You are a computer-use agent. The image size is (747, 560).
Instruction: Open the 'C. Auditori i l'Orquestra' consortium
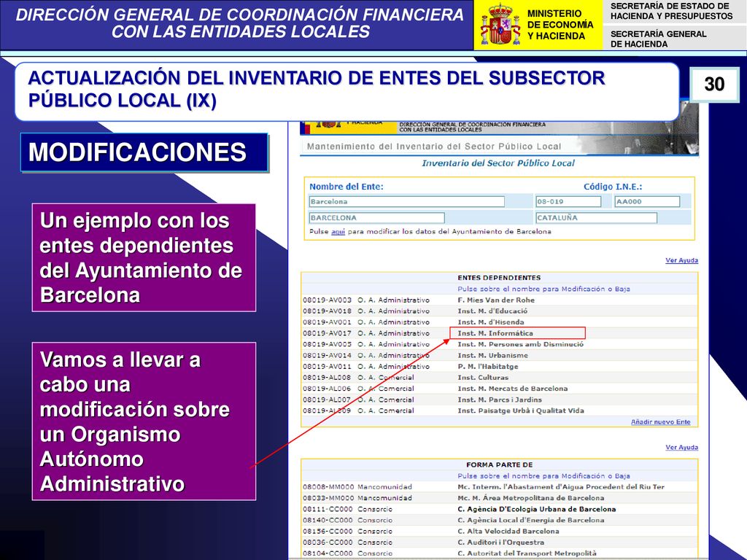500,542
